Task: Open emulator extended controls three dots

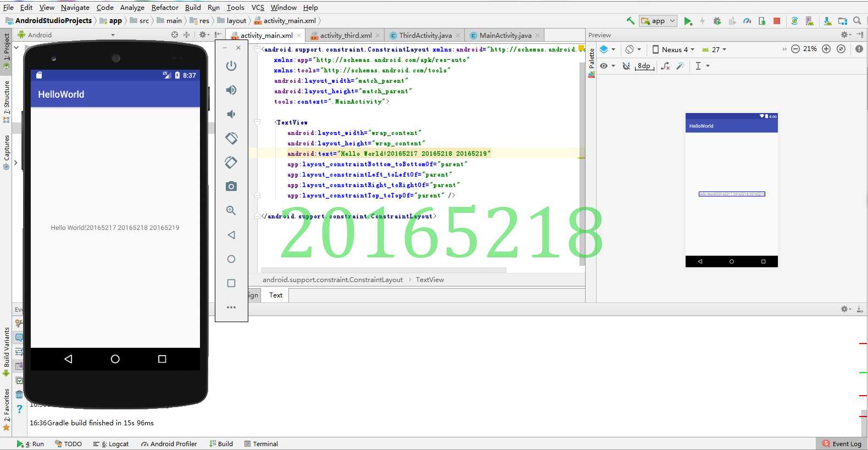Action: tap(231, 307)
